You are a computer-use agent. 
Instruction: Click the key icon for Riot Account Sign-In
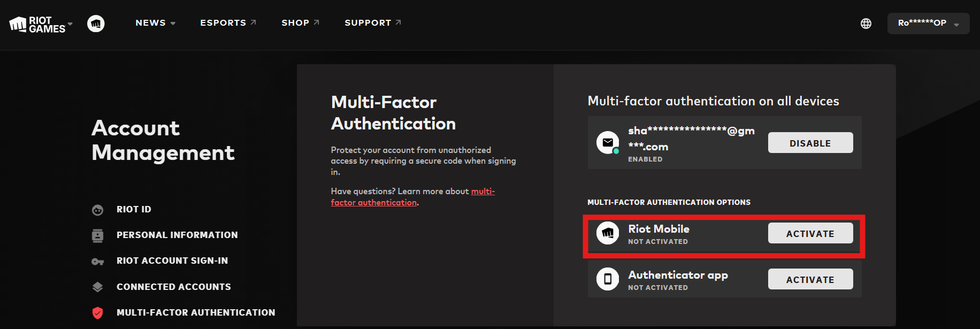[x=97, y=262]
